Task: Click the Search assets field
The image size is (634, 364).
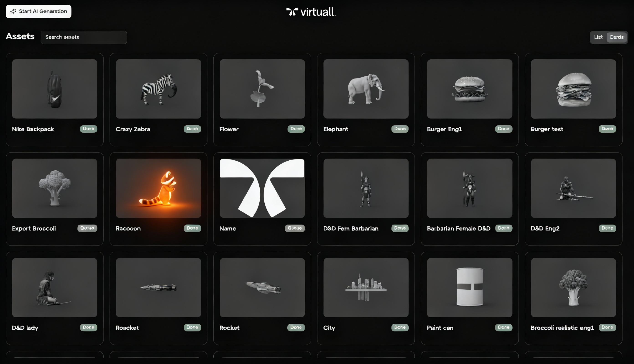Action: click(84, 37)
